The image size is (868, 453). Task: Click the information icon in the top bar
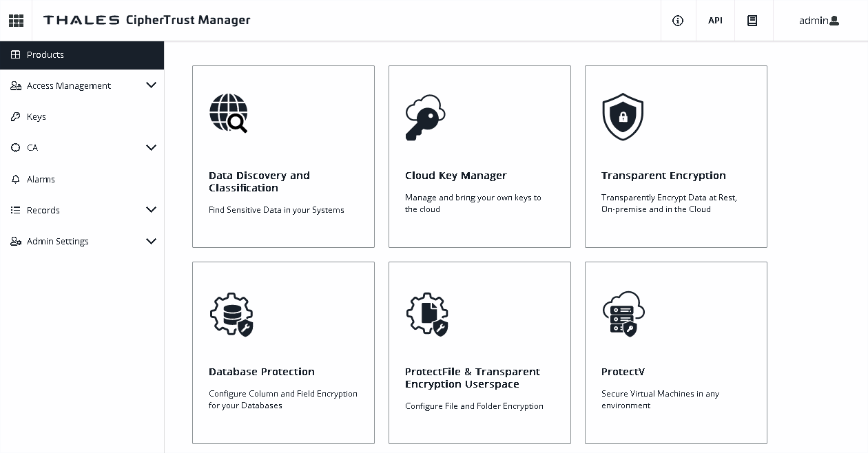click(677, 21)
